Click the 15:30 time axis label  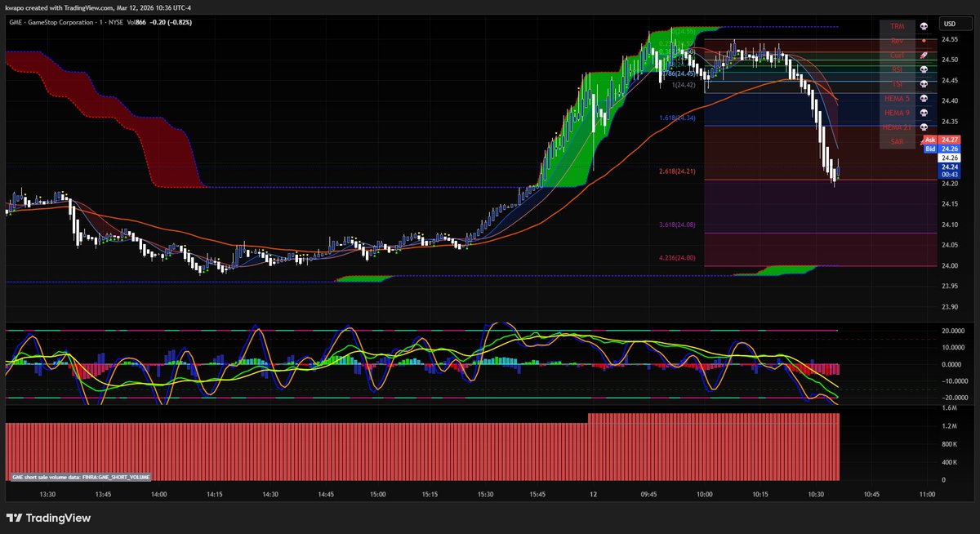click(x=486, y=494)
